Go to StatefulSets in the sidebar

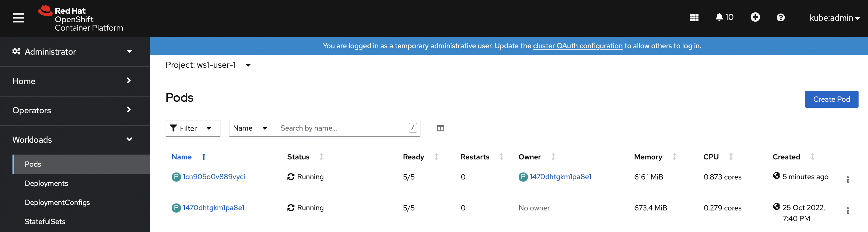pyautogui.click(x=45, y=221)
